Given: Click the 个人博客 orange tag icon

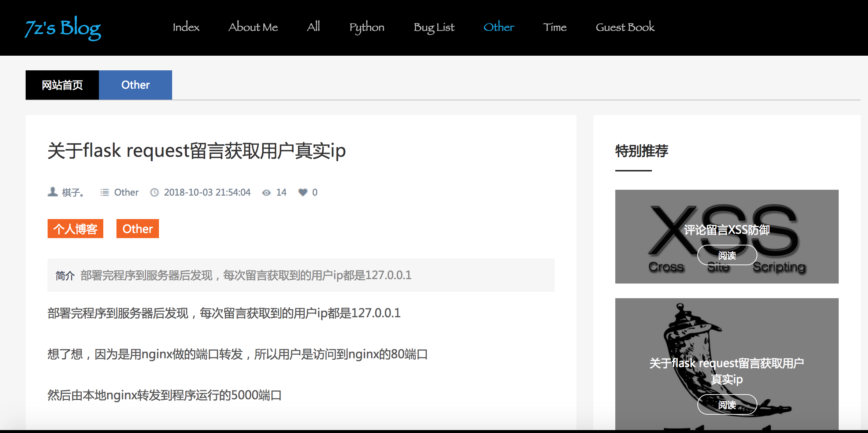Looking at the screenshot, I should coord(77,228).
